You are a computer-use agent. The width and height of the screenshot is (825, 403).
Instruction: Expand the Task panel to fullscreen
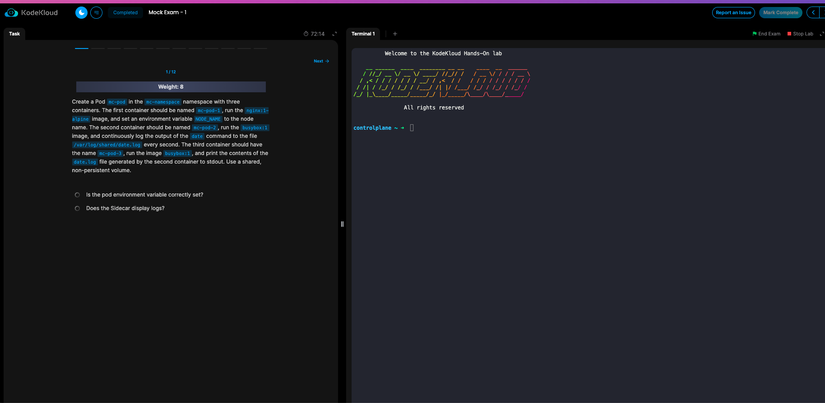[334, 34]
